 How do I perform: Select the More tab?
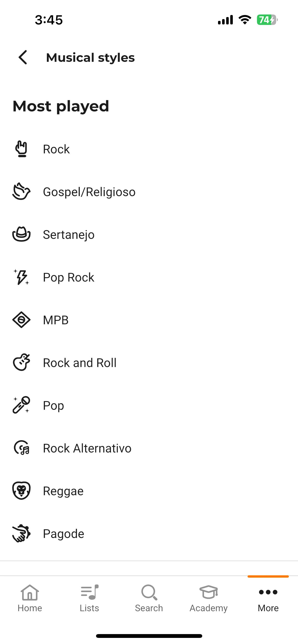coord(268,599)
